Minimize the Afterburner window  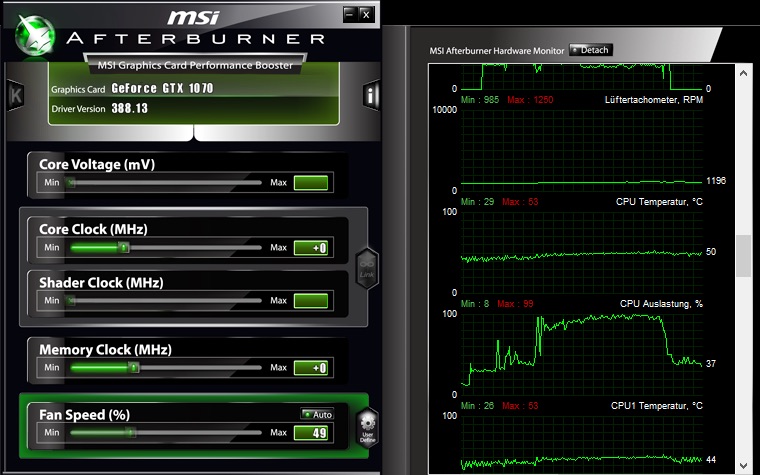(x=349, y=14)
